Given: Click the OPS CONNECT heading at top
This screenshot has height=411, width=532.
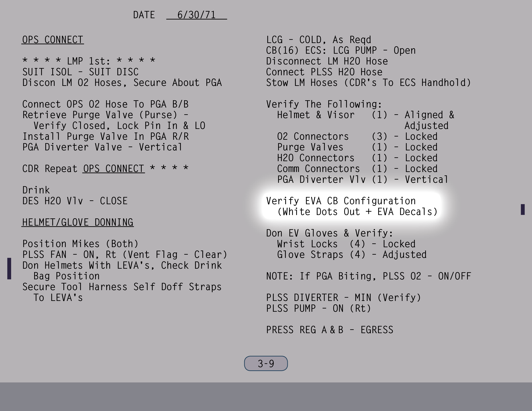Looking at the screenshot, I should click(53, 40).
